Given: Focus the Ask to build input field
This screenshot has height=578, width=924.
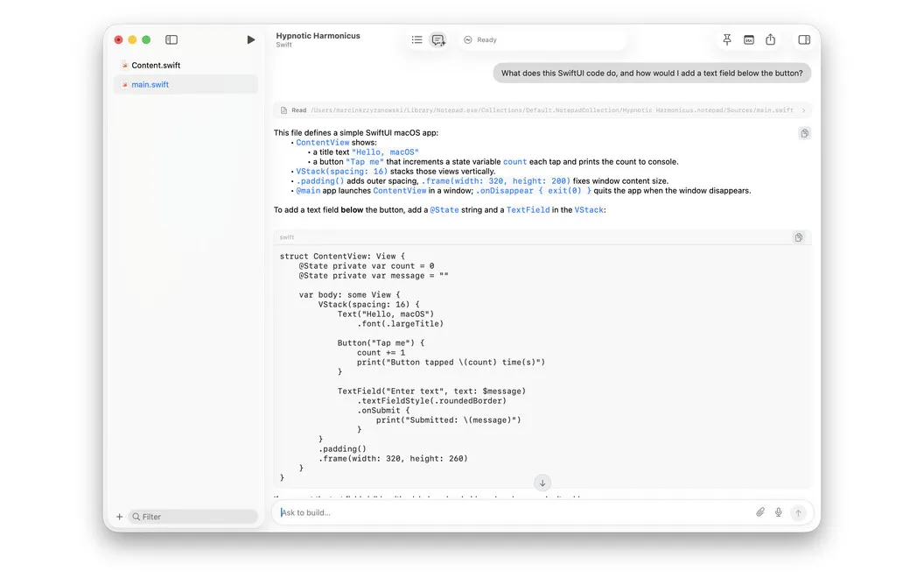Looking at the screenshot, I should tap(513, 512).
